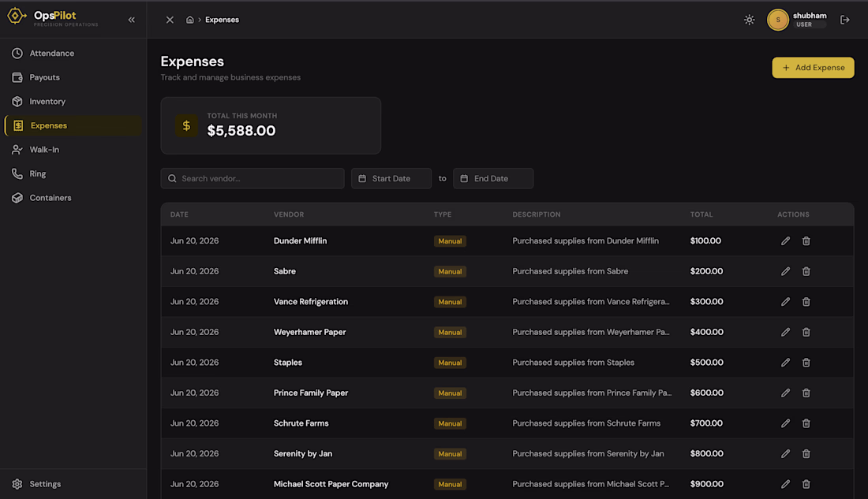Close the tab with X icon

click(170, 20)
